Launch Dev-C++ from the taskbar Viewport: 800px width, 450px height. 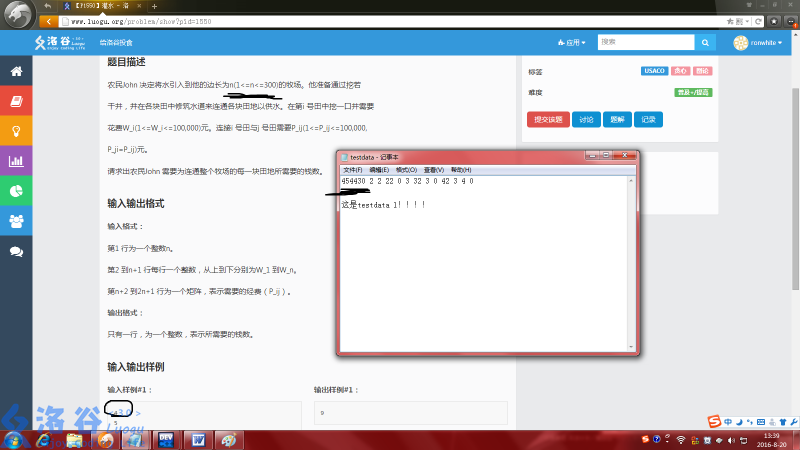[166, 439]
